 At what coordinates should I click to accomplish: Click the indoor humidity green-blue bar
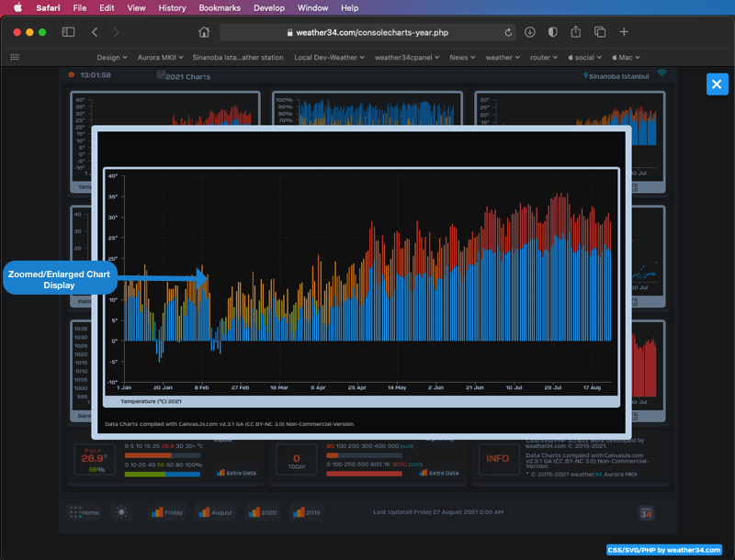pos(163,475)
